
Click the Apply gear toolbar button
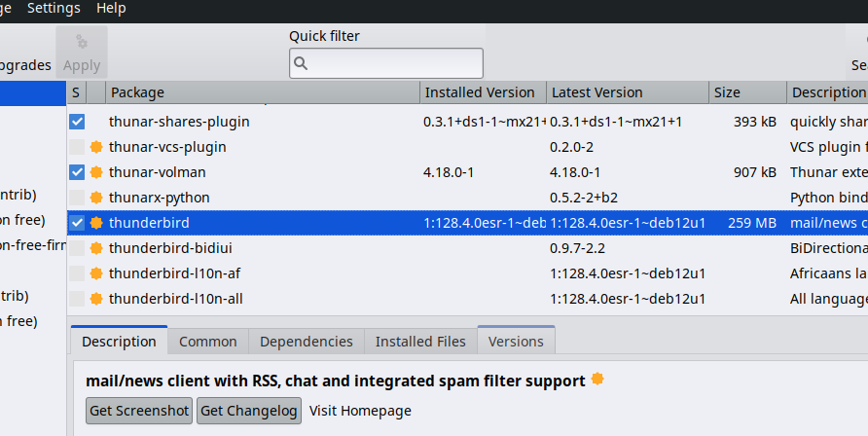click(82, 52)
